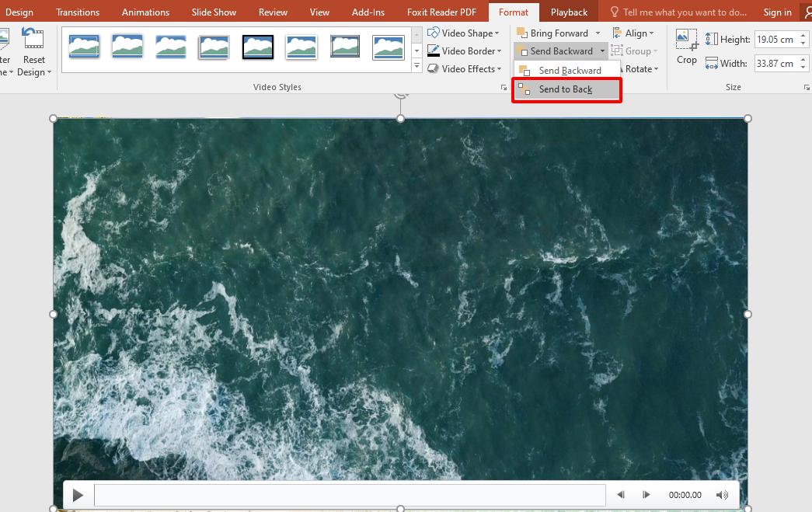Click the Align icon
Screen dimensions: 812x512
[x=615, y=33]
